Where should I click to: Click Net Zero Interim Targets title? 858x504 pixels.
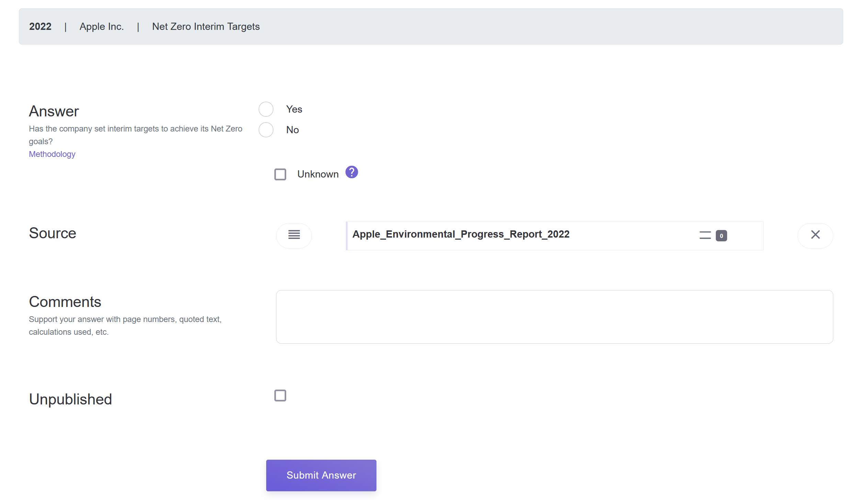[206, 26]
